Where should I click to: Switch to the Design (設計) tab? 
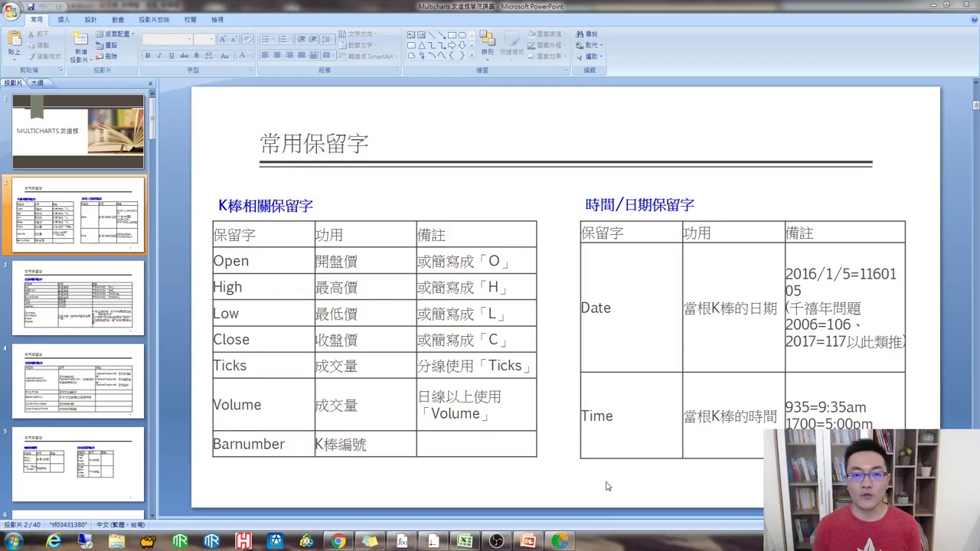point(90,20)
